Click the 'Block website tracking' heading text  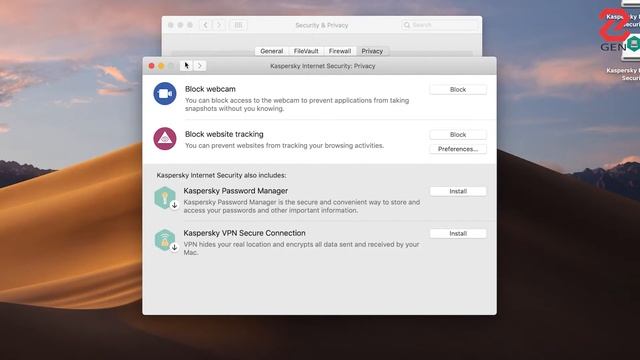click(224, 134)
